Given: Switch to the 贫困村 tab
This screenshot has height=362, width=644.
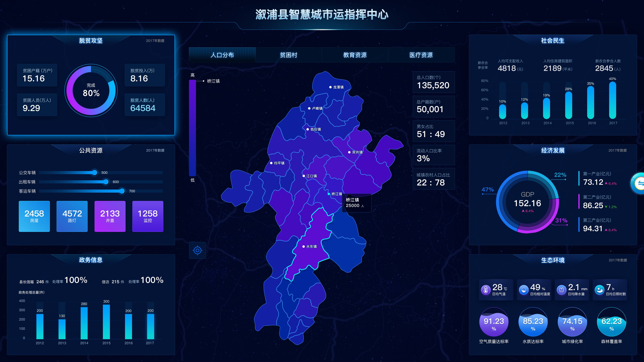Looking at the screenshot, I should click(x=288, y=55).
